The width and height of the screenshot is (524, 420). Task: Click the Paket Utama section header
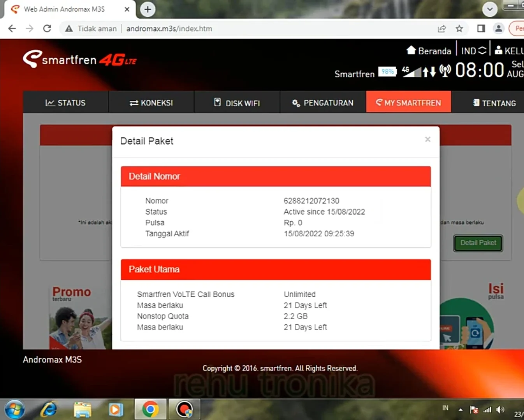[276, 269]
